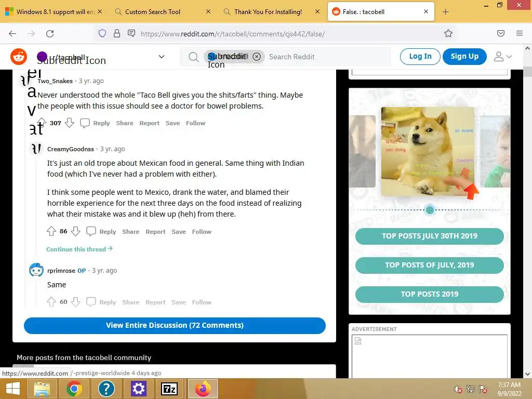Follow the rprimrose comment
The width and height of the screenshot is (532, 399).
[202, 302]
